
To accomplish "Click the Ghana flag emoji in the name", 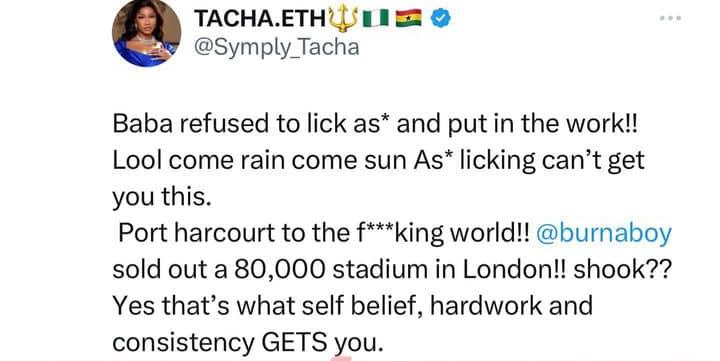I will [x=409, y=19].
